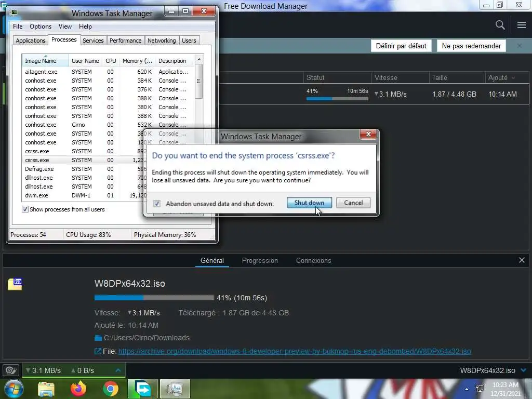Sort downloads by Ajouté column dropdown arrow

pyautogui.click(x=513, y=78)
